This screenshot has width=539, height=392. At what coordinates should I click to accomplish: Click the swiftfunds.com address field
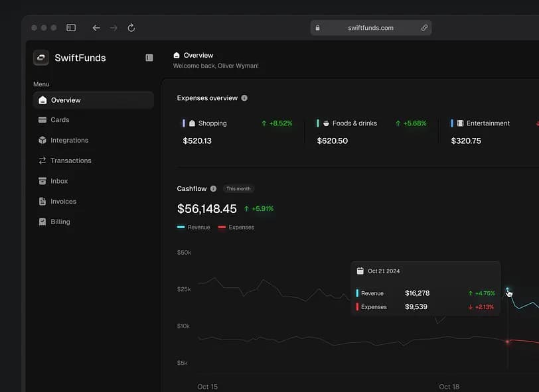click(x=371, y=28)
